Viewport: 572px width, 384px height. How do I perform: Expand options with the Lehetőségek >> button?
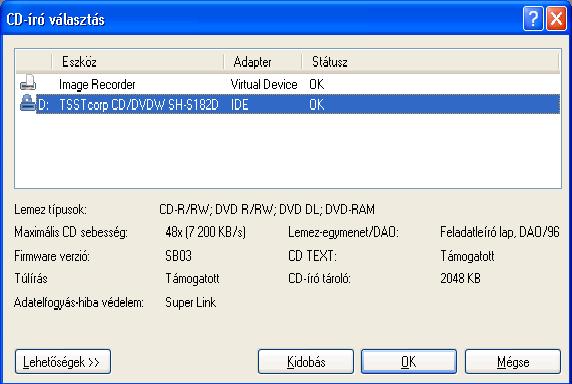[x=63, y=362]
